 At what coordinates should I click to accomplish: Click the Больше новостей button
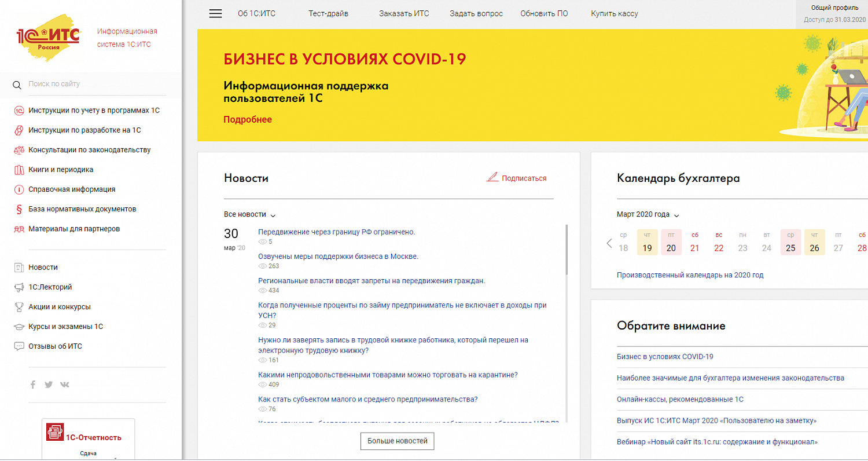click(x=397, y=441)
